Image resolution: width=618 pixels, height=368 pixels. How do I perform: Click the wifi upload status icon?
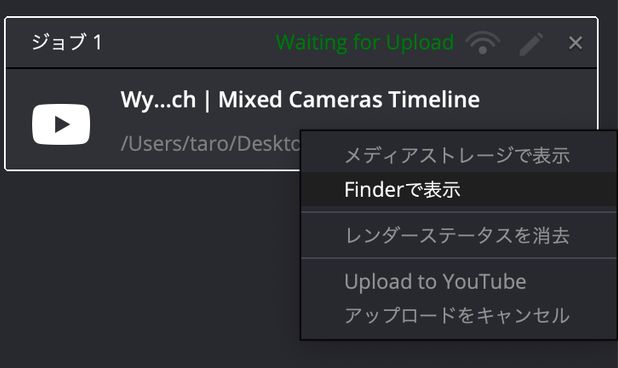(x=482, y=43)
